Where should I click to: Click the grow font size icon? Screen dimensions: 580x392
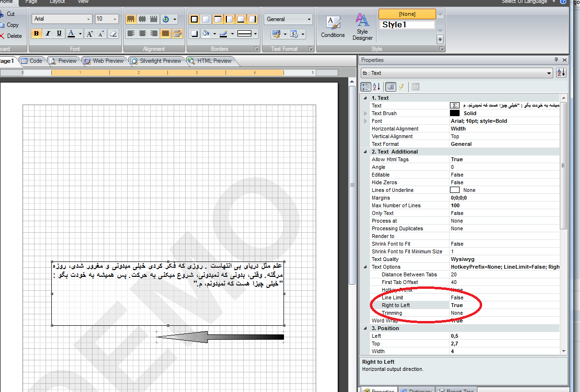90,34
